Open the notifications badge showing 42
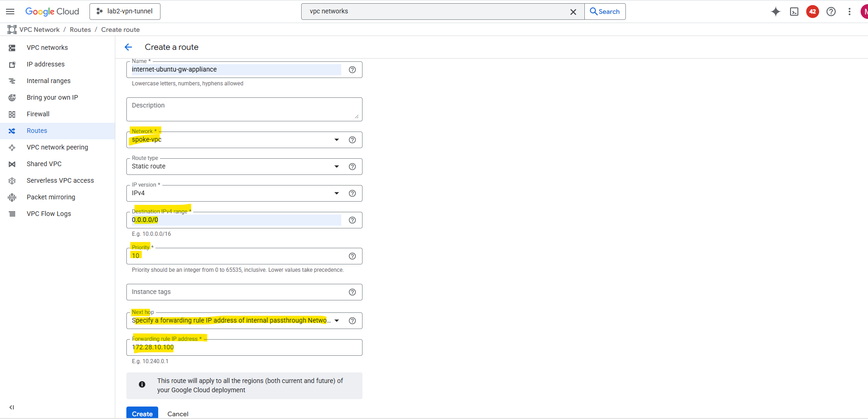868x419 pixels. pos(813,12)
